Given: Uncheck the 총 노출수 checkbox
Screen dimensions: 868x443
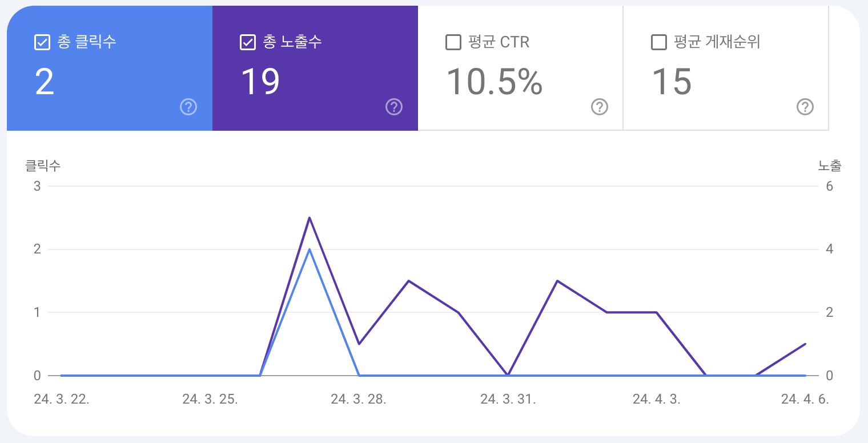Looking at the screenshot, I should pyautogui.click(x=248, y=42).
